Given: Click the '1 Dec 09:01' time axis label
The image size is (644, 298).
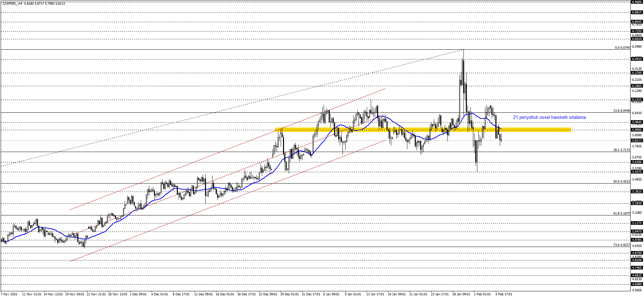Looking at the screenshot, I should click(138, 294).
